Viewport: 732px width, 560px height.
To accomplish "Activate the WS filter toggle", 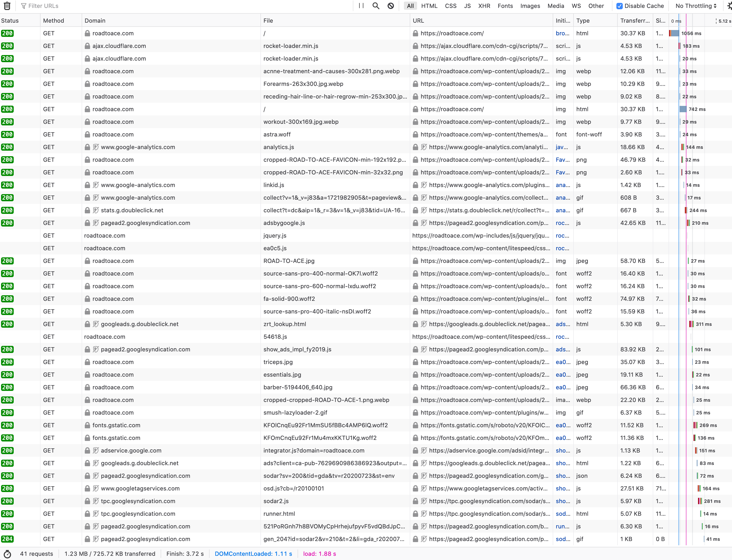I will 576,6.
